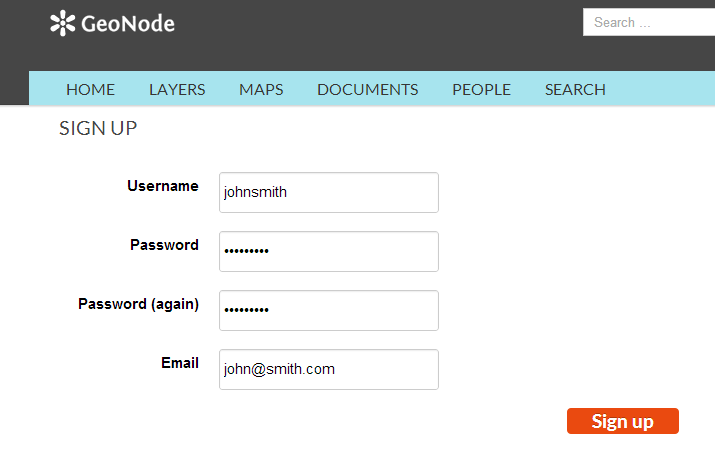The image size is (715, 464).
Task: Open the MAPS section
Action: (x=261, y=89)
